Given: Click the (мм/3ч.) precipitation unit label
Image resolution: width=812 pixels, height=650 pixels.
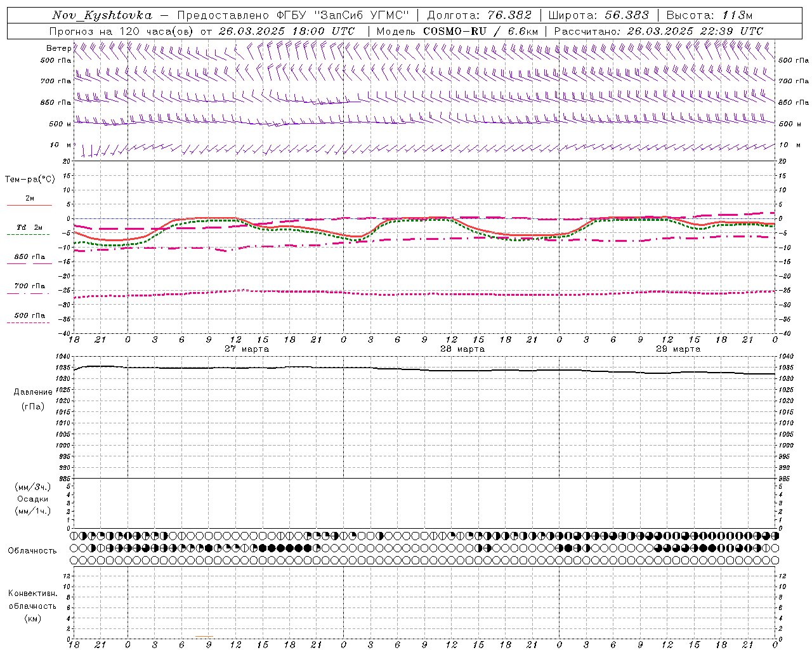Looking at the screenshot, I should click(33, 487).
